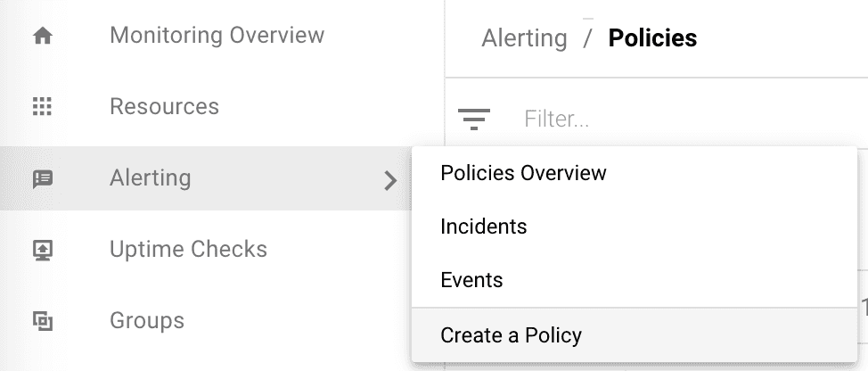The height and width of the screenshot is (371, 868).
Task: Go to the Resources label in sidebar
Action: pos(164,107)
